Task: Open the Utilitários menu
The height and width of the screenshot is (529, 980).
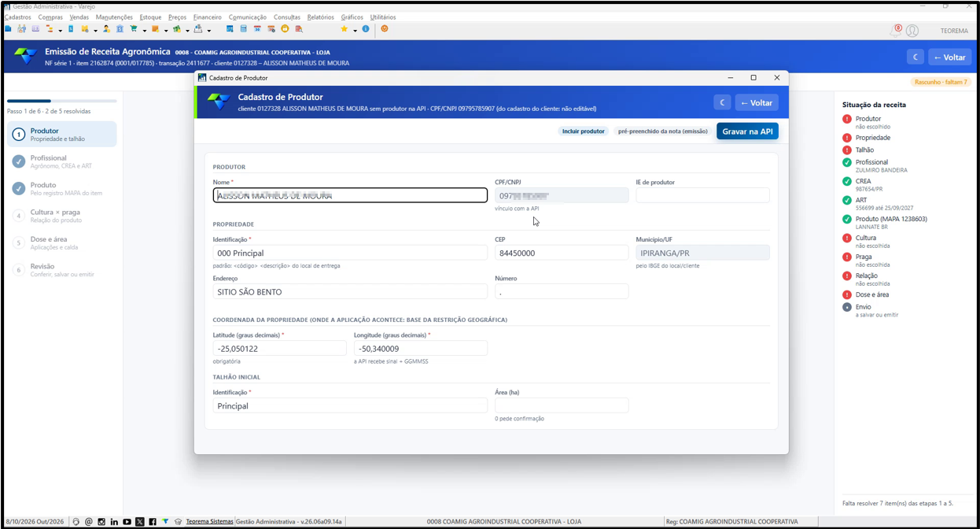Action: point(383,17)
